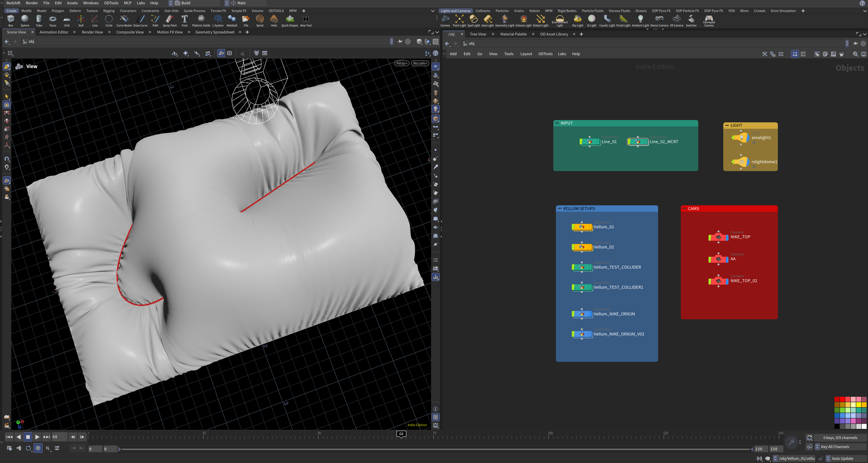868x463 pixels.
Task: Add an Environment Light
Action: point(560,21)
